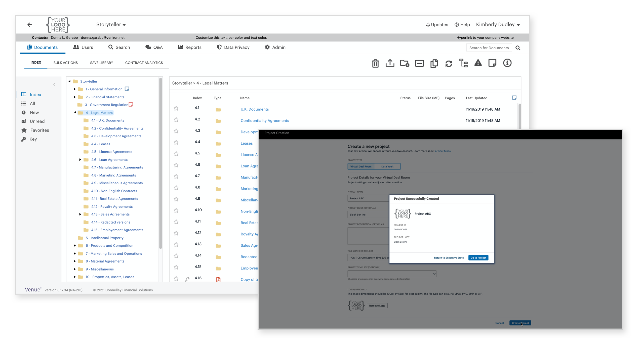Select Virtual Deal Room project type
The width and height of the screenshot is (644, 348).
tap(360, 166)
